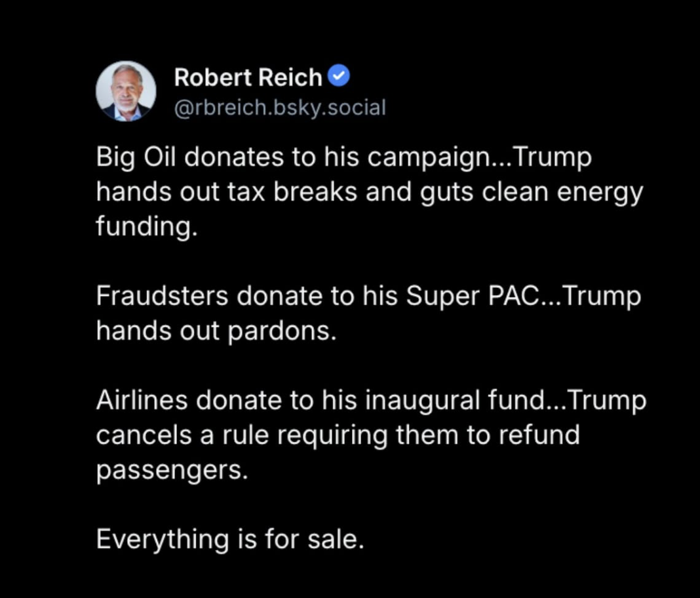Click the blue verified checkmark badge
This screenshot has width=700, height=598.
(x=339, y=76)
